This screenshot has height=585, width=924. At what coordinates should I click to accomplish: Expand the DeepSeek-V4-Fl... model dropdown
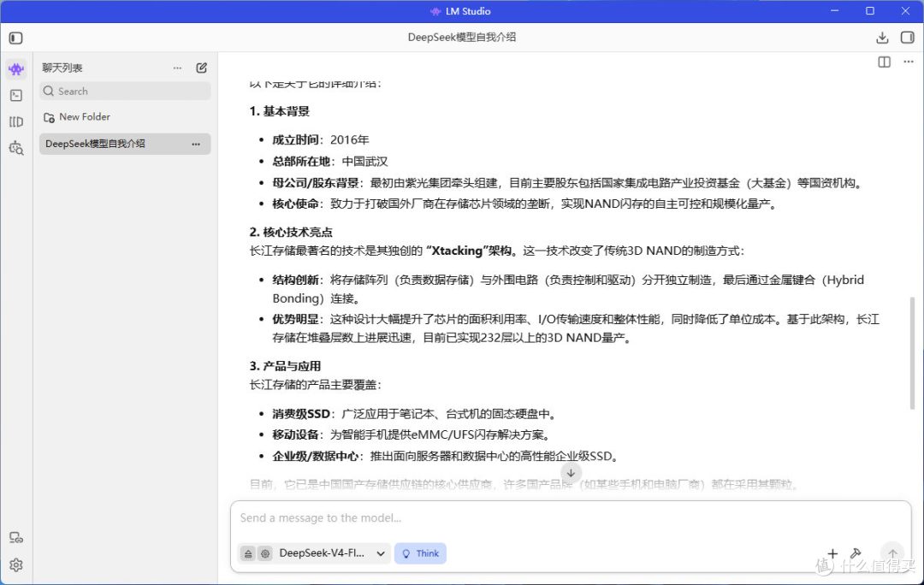pos(332,553)
